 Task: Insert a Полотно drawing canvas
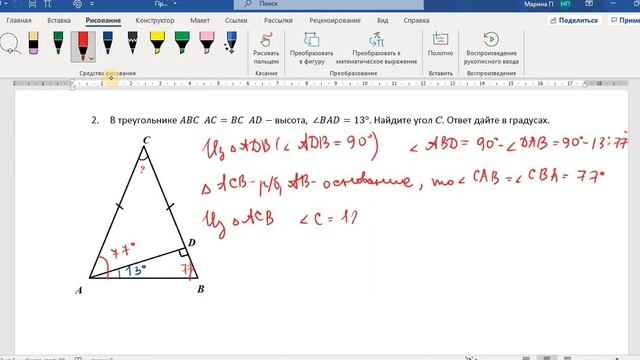(440, 44)
